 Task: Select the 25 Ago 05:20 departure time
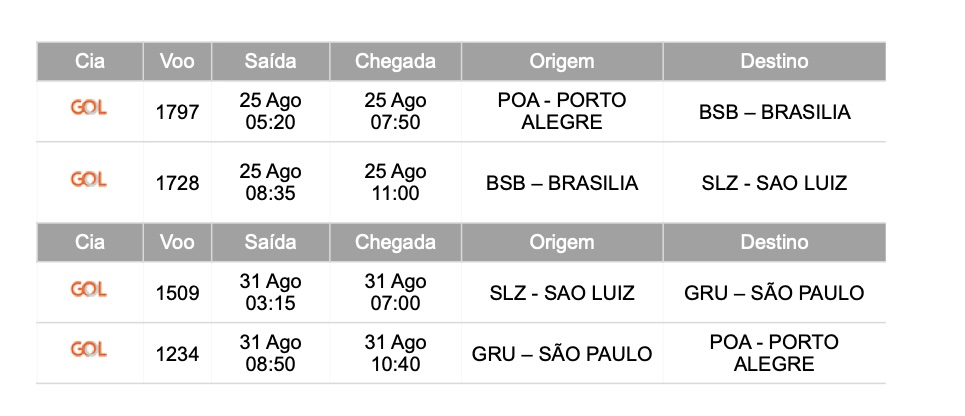[270, 112]
